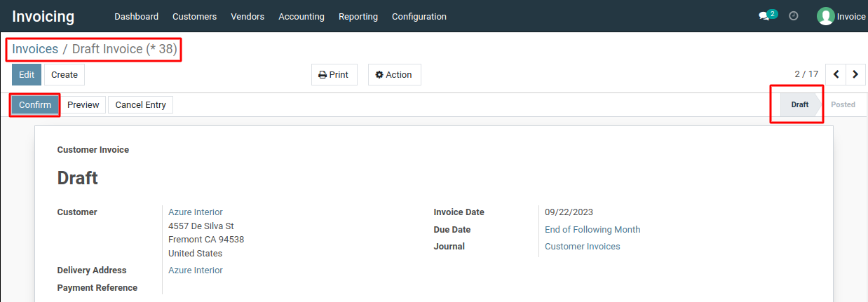The image size is (868, 302).
Task: Open the conversations chat icon
Action: pyautogui.click(x=764, y=16)
